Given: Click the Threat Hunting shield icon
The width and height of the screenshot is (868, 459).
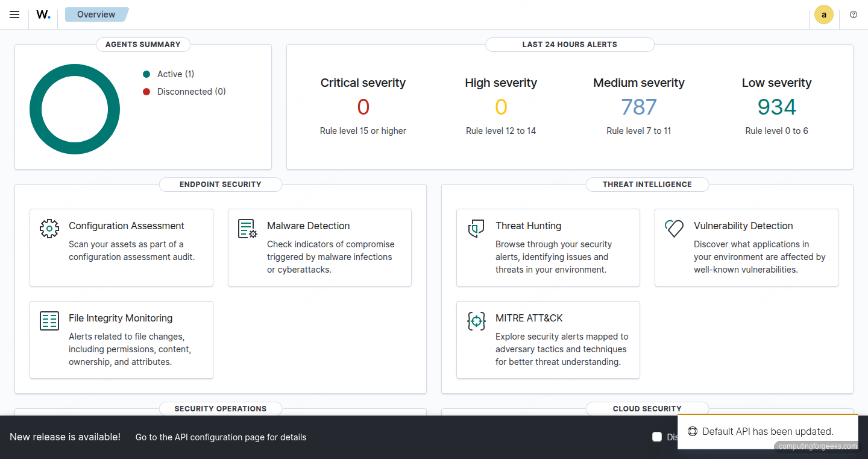Looking at the screenshot, I should pyautogui.click(x=476, y=229).
